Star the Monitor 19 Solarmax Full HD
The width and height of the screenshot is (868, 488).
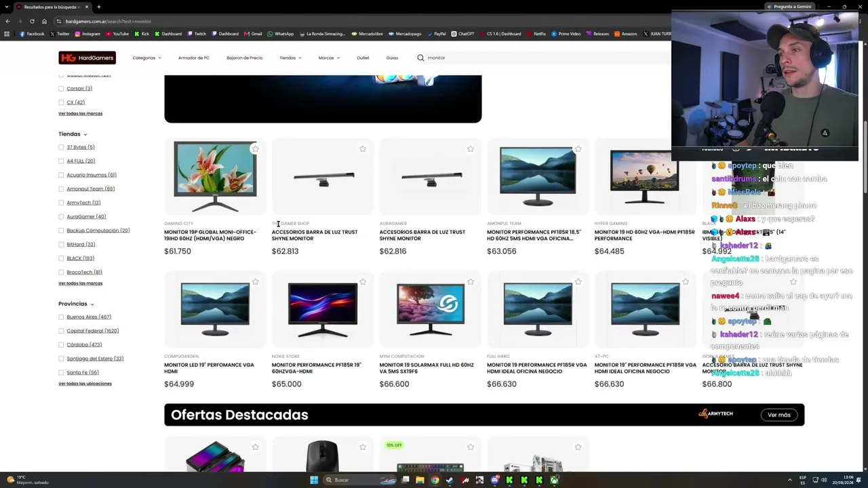[x=471, y=281]
